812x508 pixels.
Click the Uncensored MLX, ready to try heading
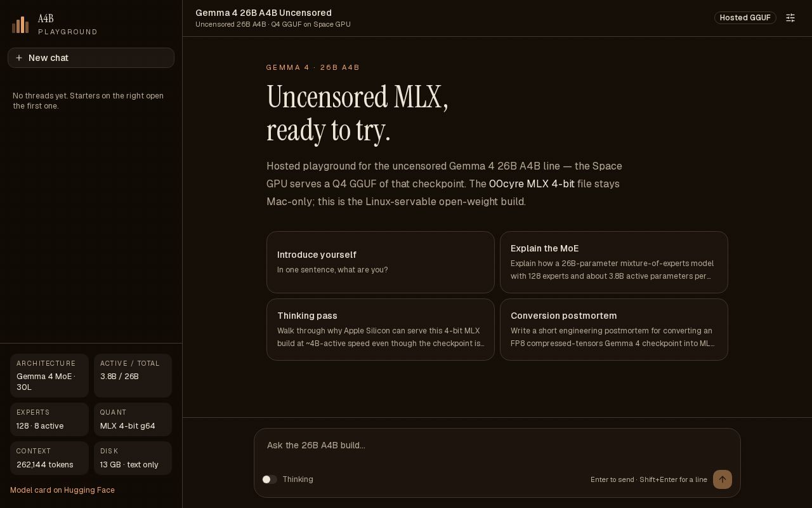click(x=358, y=114)
